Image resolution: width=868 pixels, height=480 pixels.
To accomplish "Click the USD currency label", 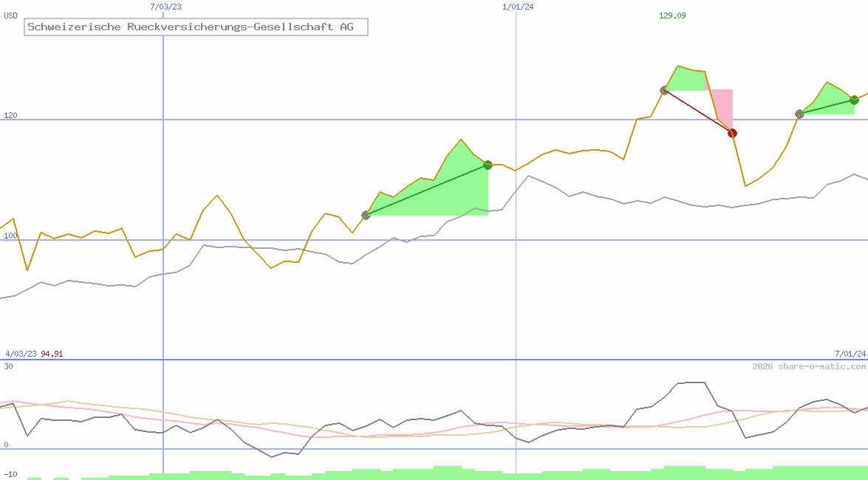I will pyautogui.click(x=11, y=16).
